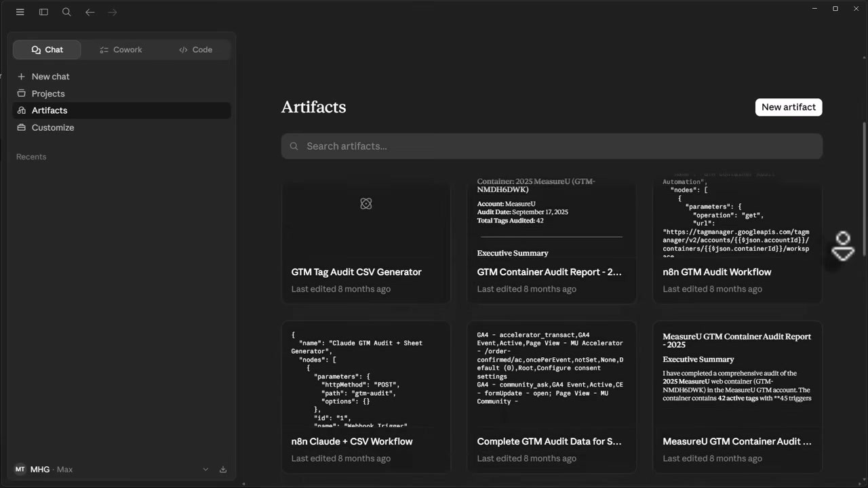Open the hamburger menu icon

tap(20, 12)
